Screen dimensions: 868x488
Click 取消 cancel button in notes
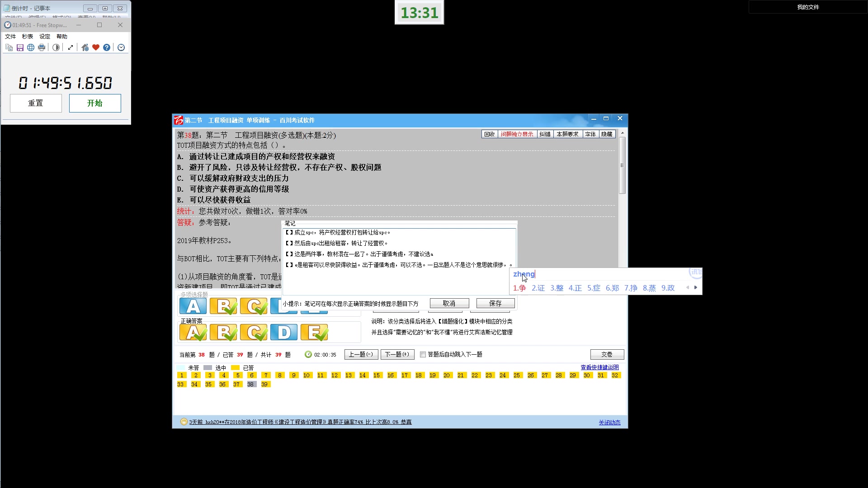[x=449, y=303]
